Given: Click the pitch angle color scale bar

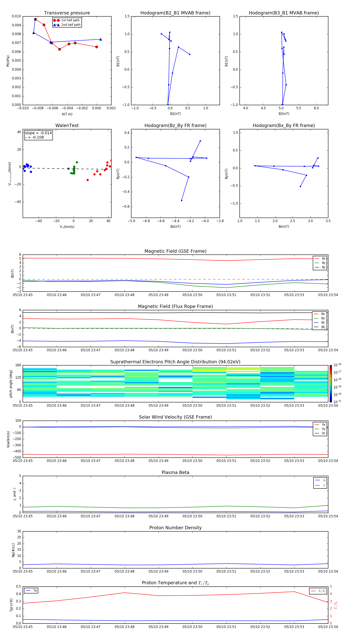Looking at the screenshot, I should coord(331,383).
